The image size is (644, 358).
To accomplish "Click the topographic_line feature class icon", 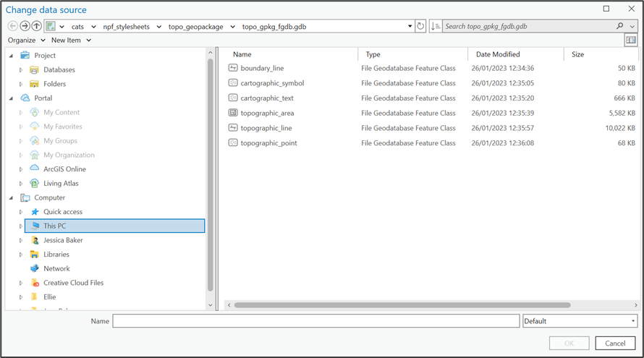I will (233, 128).
